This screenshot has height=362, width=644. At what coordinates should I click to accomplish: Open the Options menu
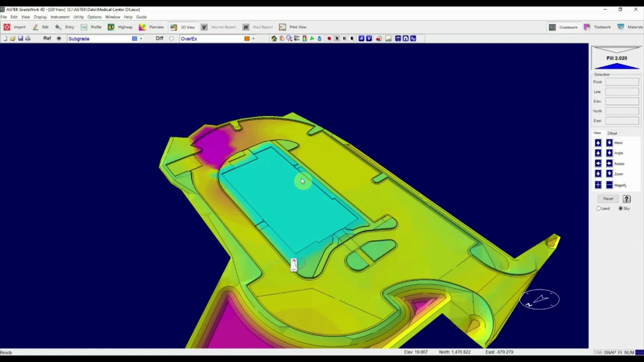(x=95, y=17)
